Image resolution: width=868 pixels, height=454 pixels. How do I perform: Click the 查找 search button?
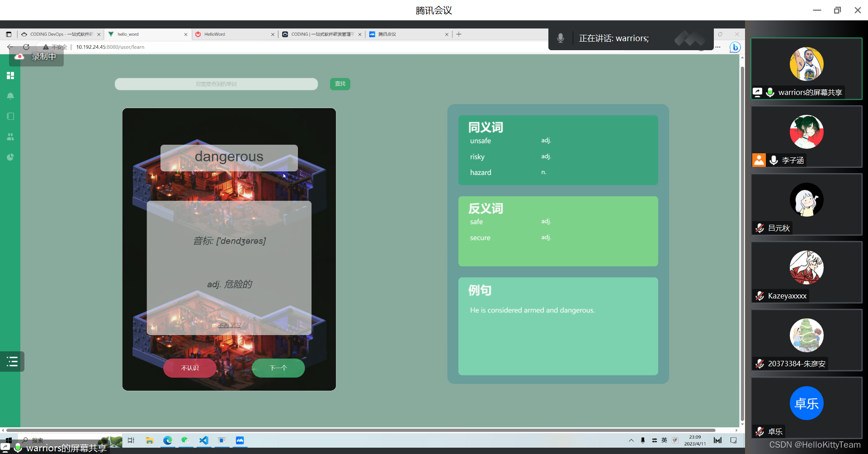(x=340, y=84)
